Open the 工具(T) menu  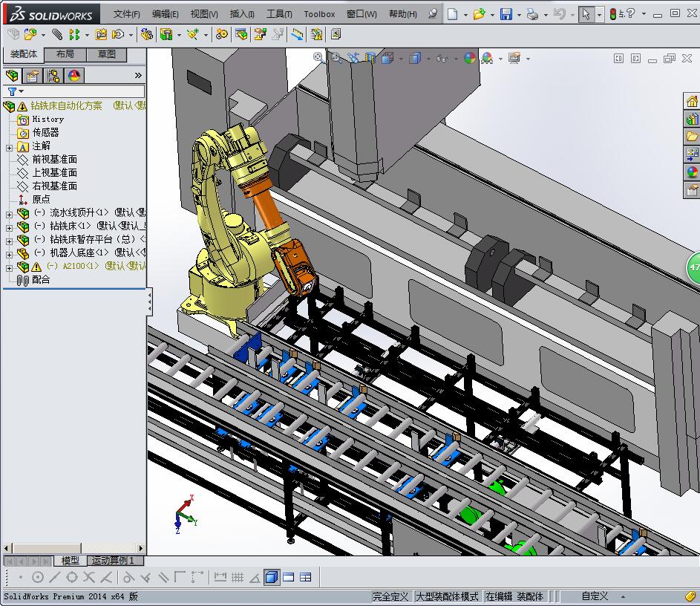(x=279, y=14)
